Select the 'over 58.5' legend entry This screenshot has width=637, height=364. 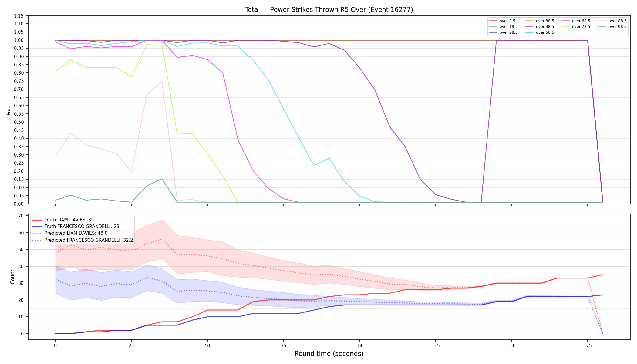point(540,32)
